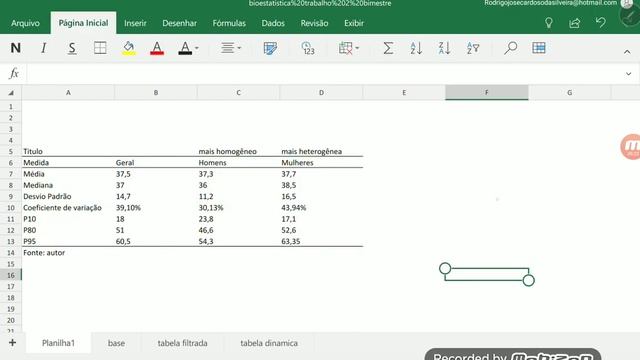The width and height of the screenshot is (640, 360).
Task: Switch to the Inserir tab
Action: (x=135, y=23)
